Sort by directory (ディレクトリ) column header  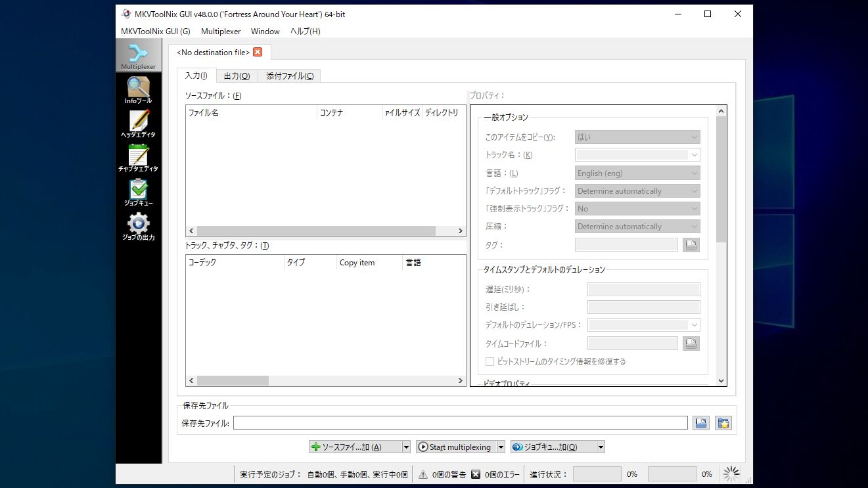[x=443, y=113]
